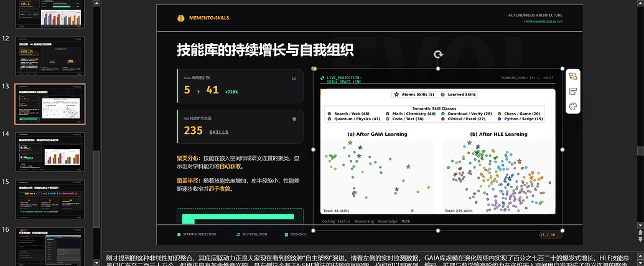Click the 聚类分布 heading text
The image size is (644, 266).
(189, 158)
